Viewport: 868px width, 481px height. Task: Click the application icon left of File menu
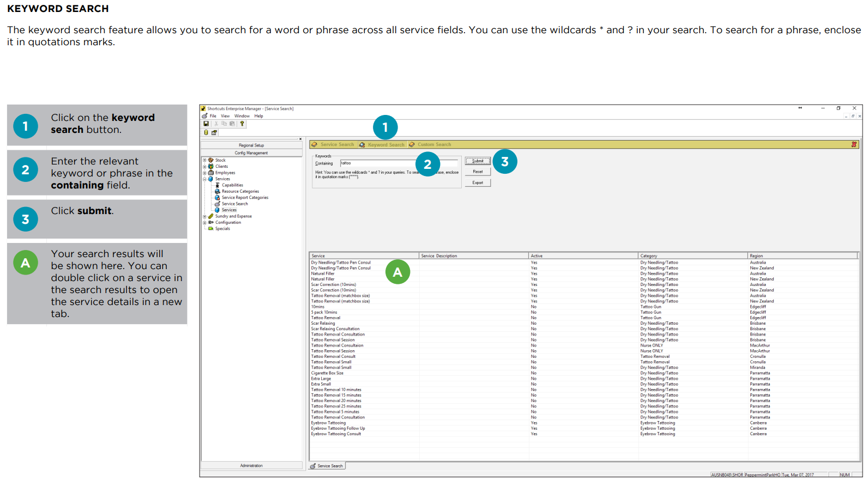tap(204, 116)
